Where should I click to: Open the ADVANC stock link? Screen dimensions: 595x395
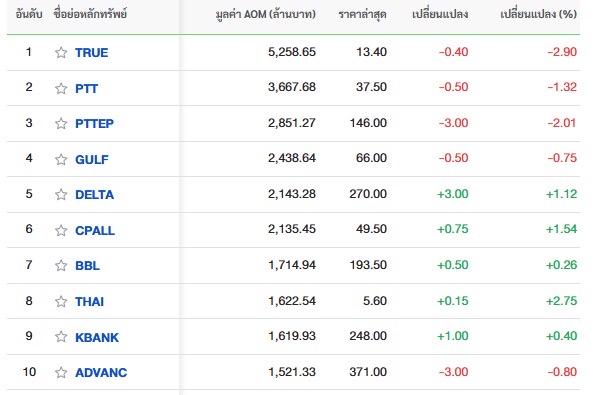101,373
